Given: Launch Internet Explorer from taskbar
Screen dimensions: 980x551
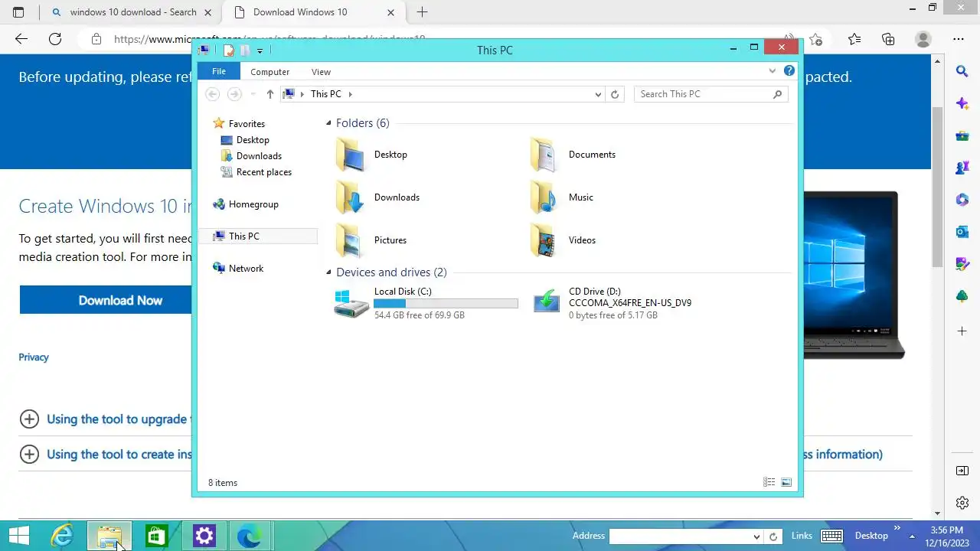Looking at the screenshot, I should pos(62,536).
